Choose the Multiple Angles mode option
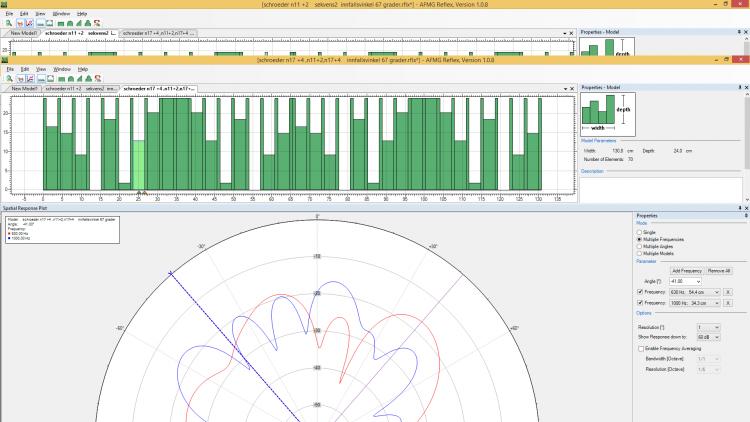The width and height of the screenshot is (750, 422). point(640,247)
